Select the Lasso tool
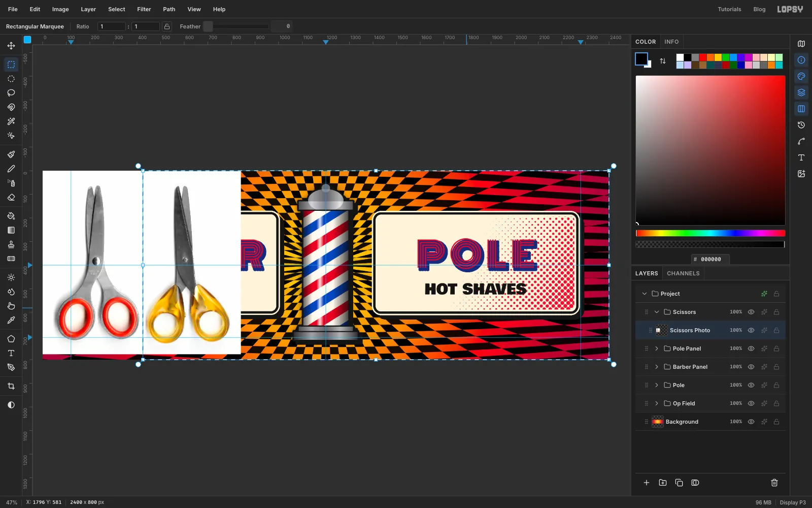Viewport: 812px width, 508px height. (x=11, y=93)
